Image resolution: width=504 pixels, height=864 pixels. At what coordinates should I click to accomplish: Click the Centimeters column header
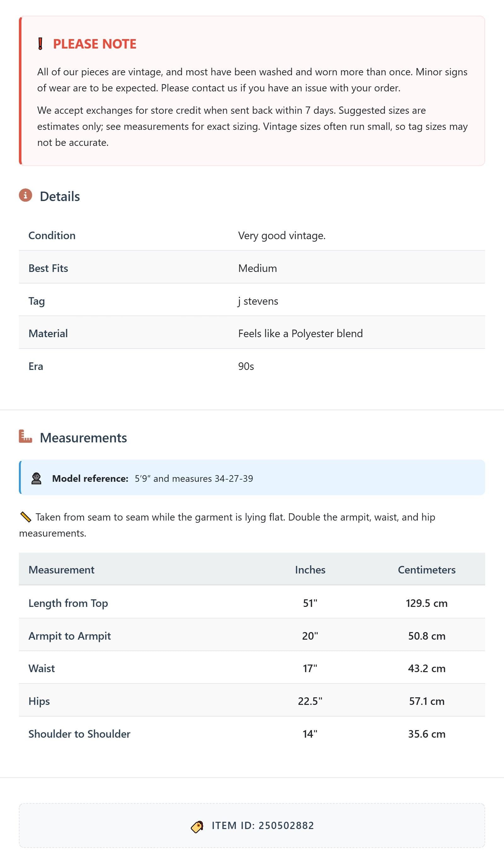[x=427, y=569]
